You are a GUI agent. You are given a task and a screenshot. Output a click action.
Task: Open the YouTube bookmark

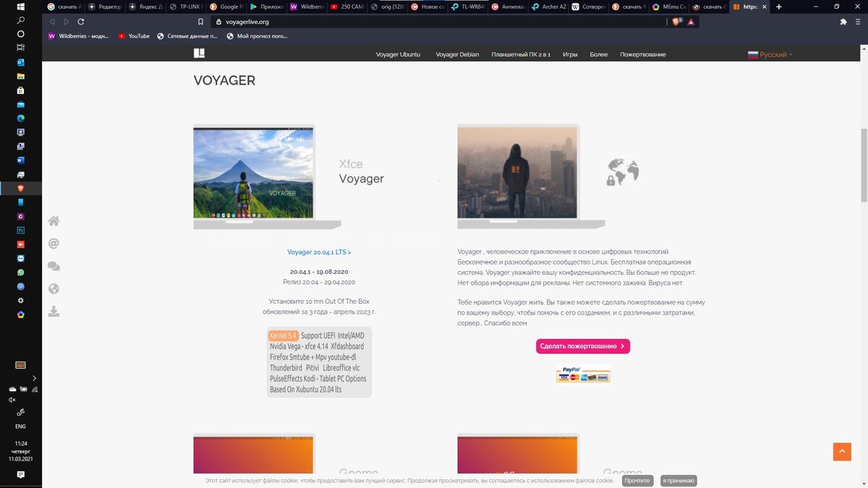pyautogui.click(x=134, y=35)
